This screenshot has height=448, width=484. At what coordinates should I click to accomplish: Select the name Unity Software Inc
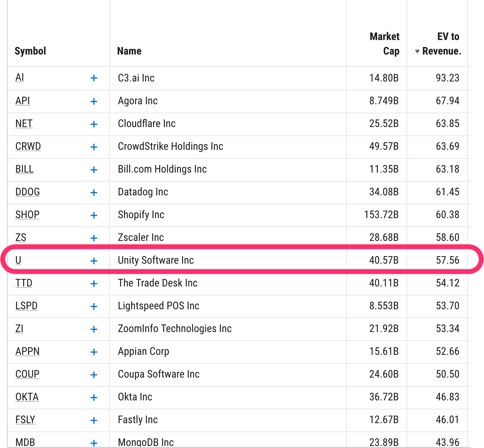click(156, 260)
